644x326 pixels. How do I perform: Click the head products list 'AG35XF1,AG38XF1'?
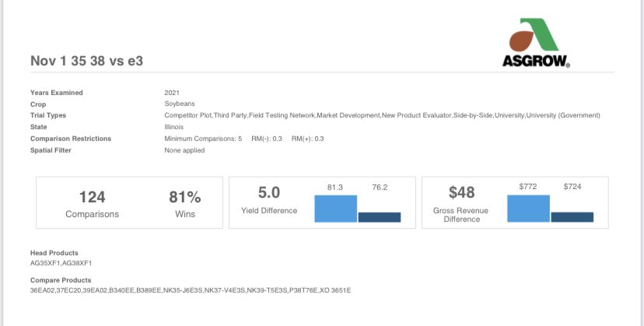tap(61, 263)
